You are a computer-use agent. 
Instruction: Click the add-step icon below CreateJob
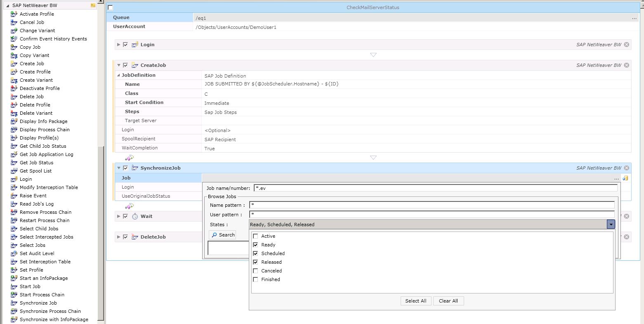point(129,158)
